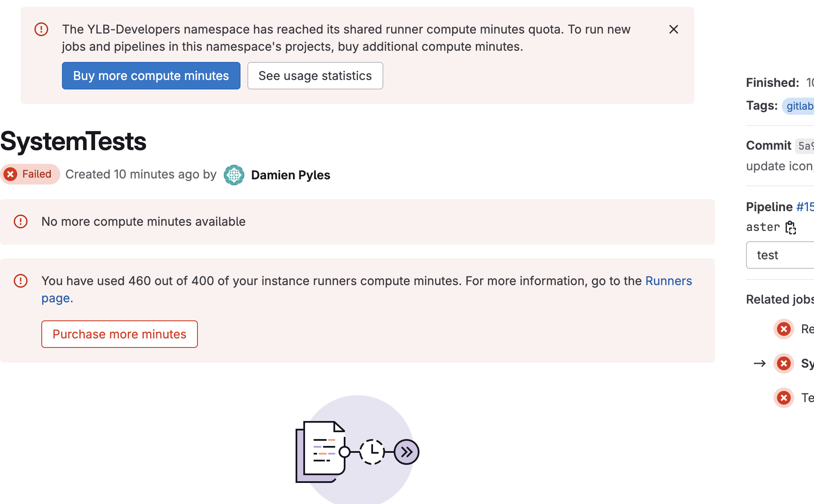Click the gitlab tag badge
Image resolution: width=814 pixels, height=504 pixels.
(799, 106)
